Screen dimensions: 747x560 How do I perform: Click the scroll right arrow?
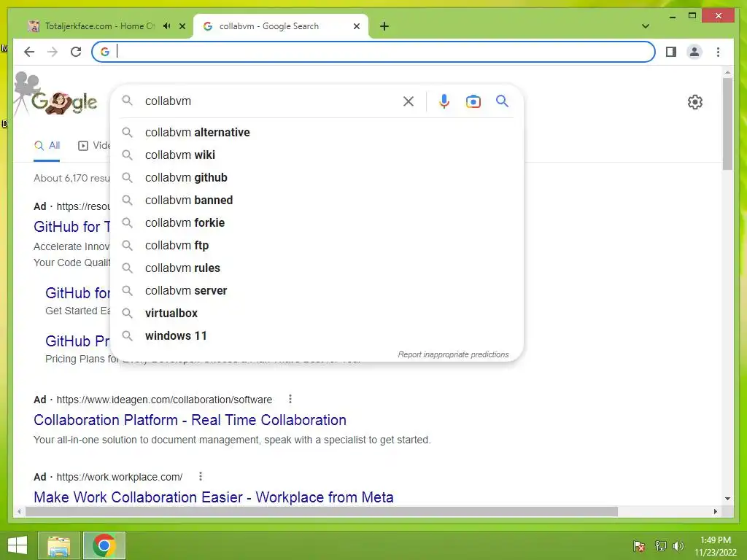[715, 511]
